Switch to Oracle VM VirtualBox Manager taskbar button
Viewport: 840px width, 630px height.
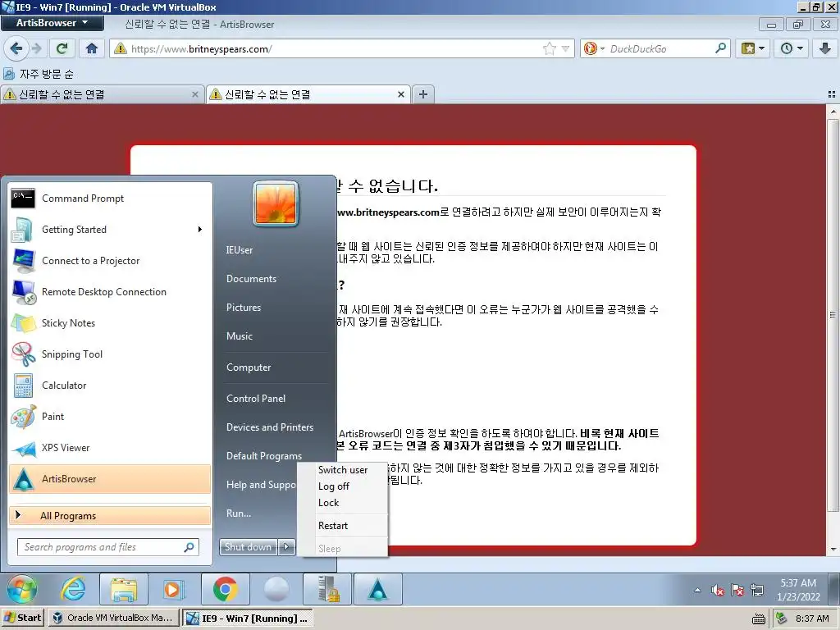(x=113, y=618)
